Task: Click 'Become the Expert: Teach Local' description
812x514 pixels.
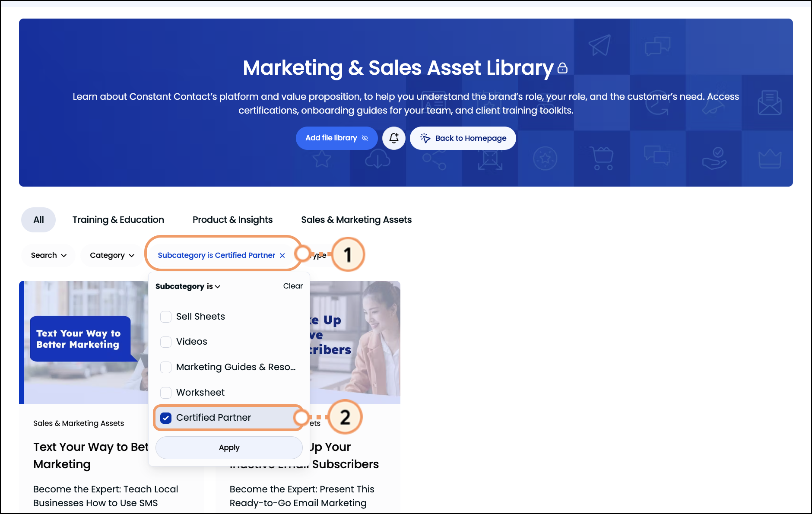Action: click(x=106, y=489)
